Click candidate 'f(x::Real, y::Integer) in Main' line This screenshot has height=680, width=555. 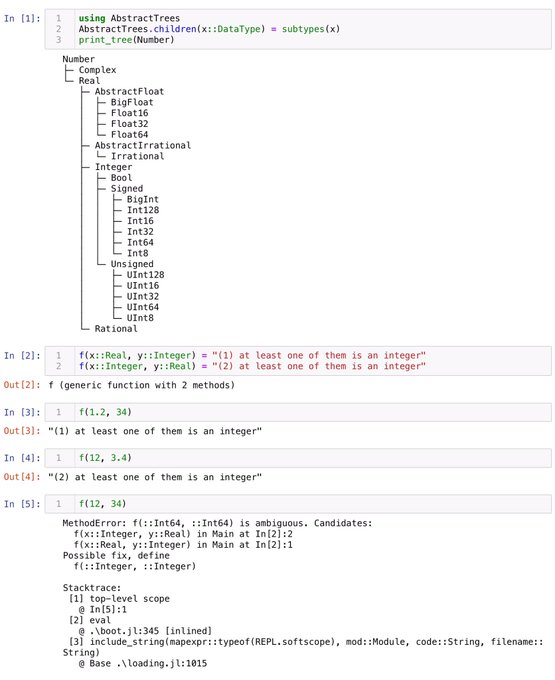[183, 545]
